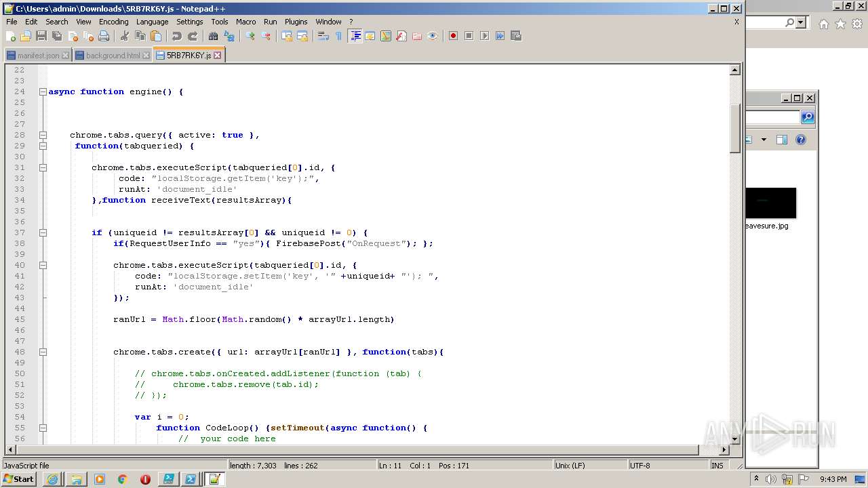The image size is (868, 488).
Task: Collapse the engine() function fold at line 24
Action: click(x=43, y=91)
